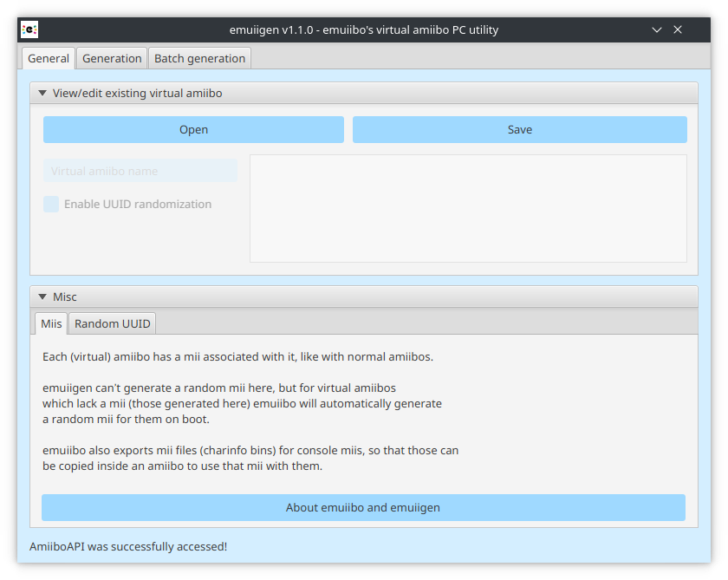This screenshot has height=580, width=728.
Task: Switch to the General tab
Action: tap(49, 58)
